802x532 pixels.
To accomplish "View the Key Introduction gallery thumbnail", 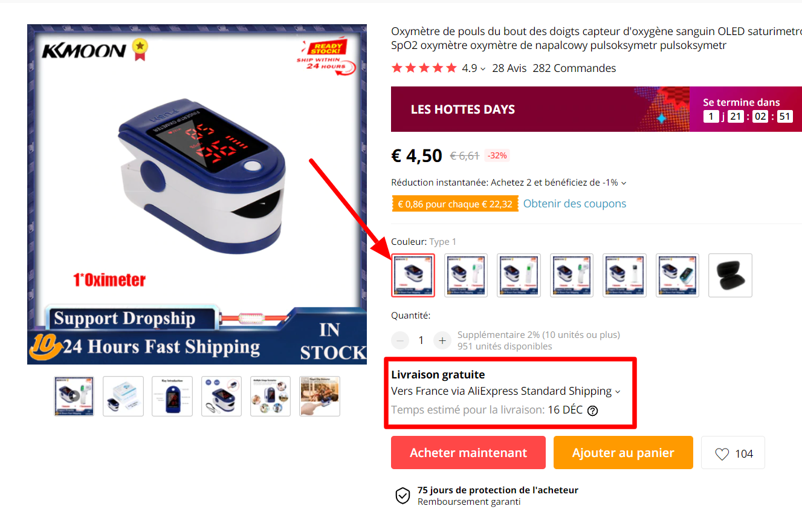I will click(172, 396).
